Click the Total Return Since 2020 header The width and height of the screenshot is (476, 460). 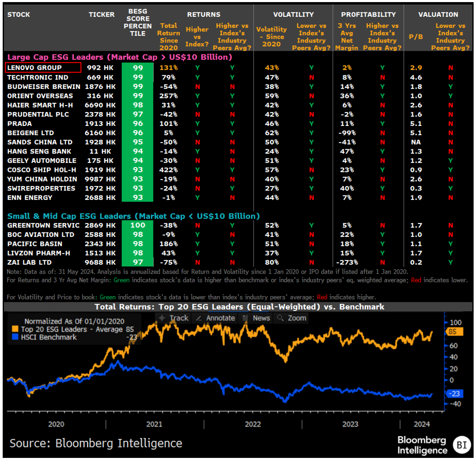(x=168, y=37)
